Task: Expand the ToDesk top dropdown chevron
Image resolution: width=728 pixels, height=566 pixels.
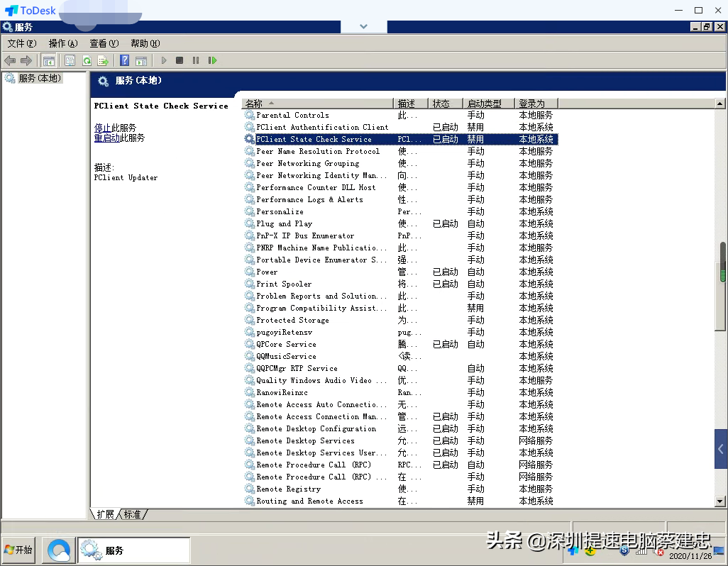Action: pyautogui.click(x=363, y=26)
